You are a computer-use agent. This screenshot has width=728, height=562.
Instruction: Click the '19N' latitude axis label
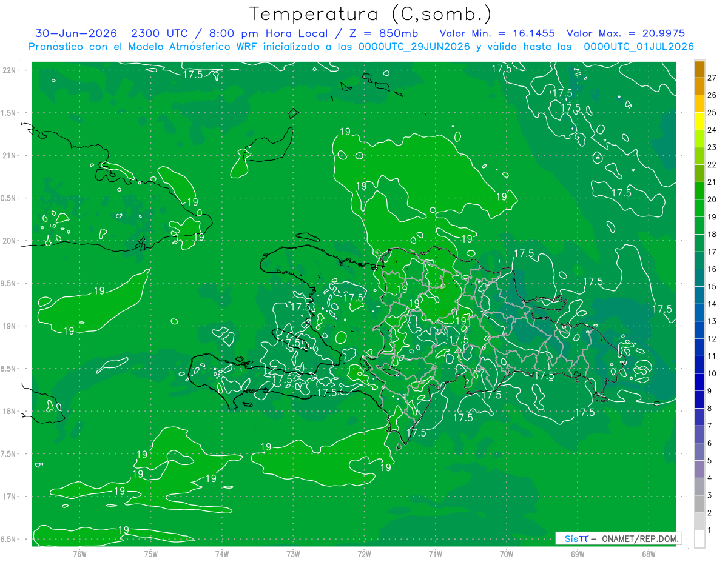click(x=9, y=326)
